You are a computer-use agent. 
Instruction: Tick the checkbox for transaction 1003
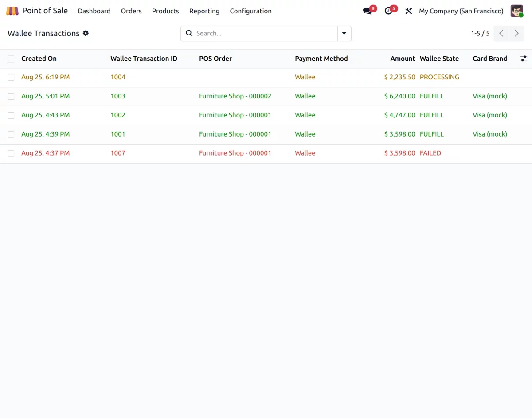[11, 96]
